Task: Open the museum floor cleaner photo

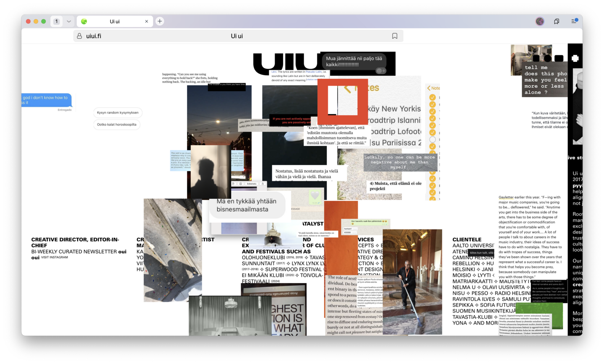Action: pyautogui.click(x=412, y=281)
